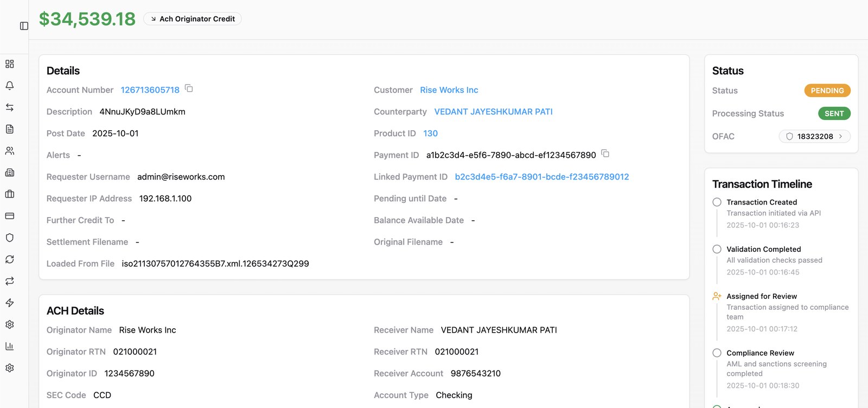This screenshot has width=868, height=408.
Task: Go to transfers arrows icon
Action: pos(10,107)
